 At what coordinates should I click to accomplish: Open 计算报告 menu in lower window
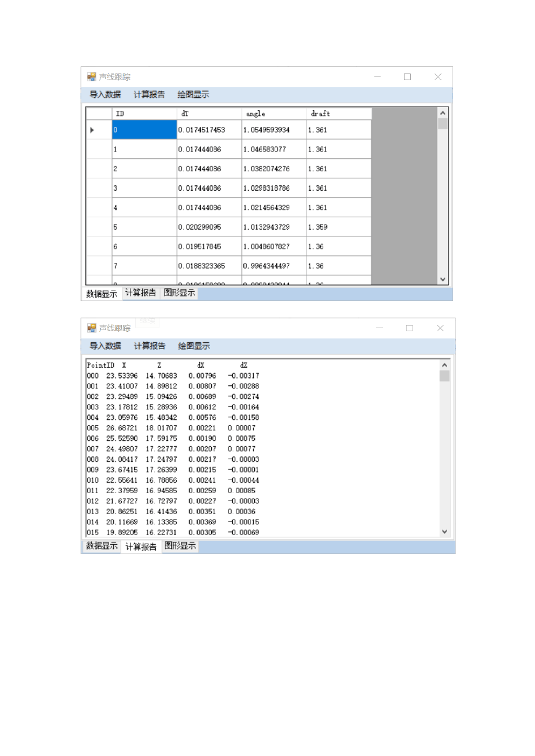(x=150, y=346)
